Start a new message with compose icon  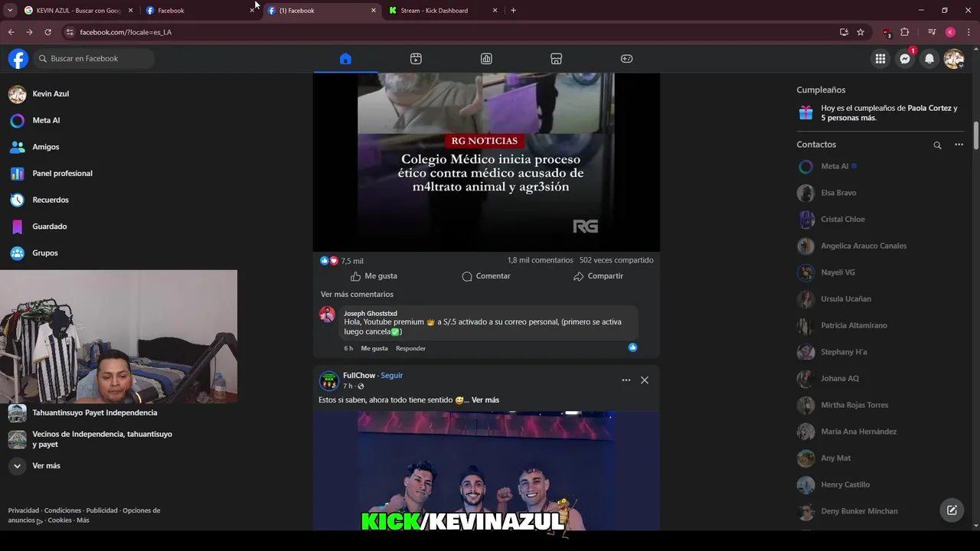tap(952, 510)
